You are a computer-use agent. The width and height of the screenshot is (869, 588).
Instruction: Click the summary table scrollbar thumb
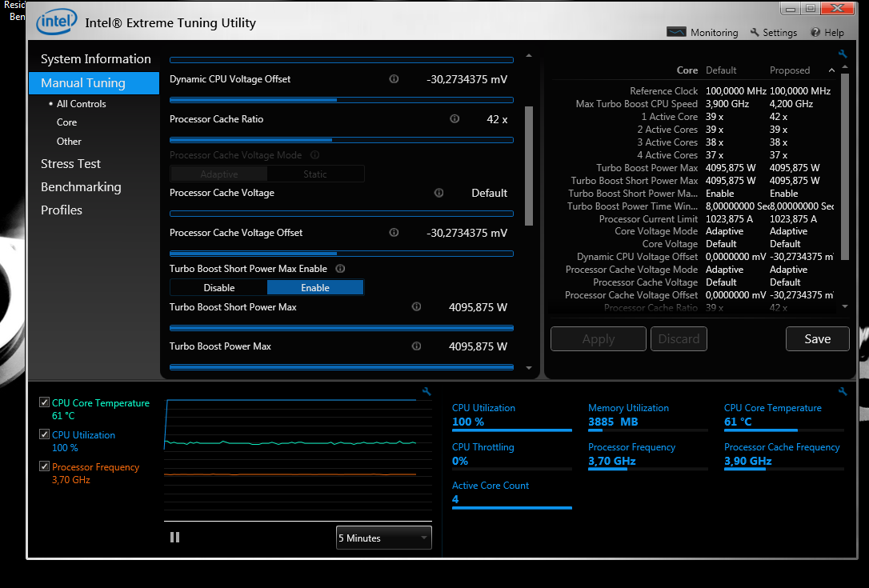845,166
